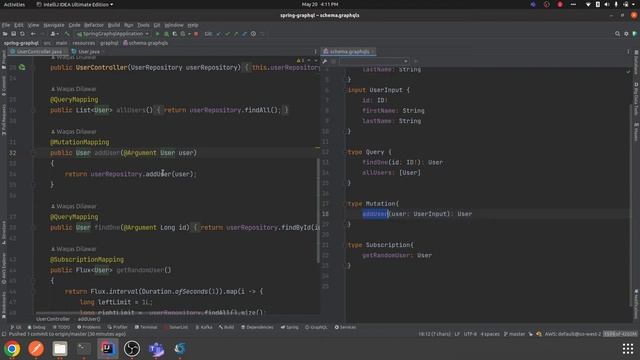Open the Navigate menu
The width and height of the screenshot is (640, 360).
(x=54, y=25)
